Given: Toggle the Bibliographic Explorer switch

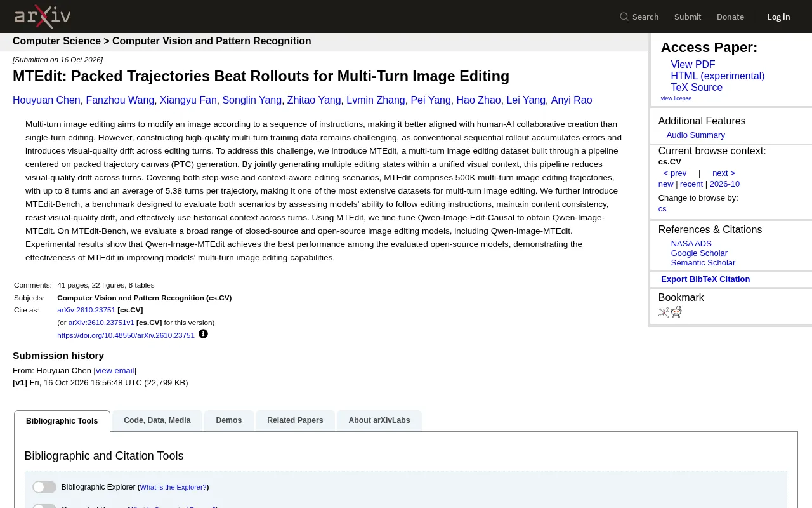Looking at the screenshot, I should (x=44, y=487).
